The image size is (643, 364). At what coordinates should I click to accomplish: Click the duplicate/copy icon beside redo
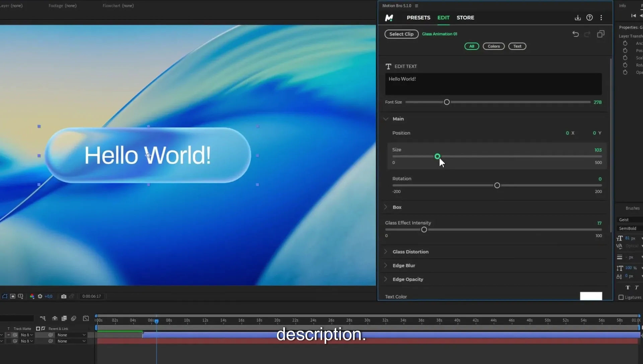point(601,34)
